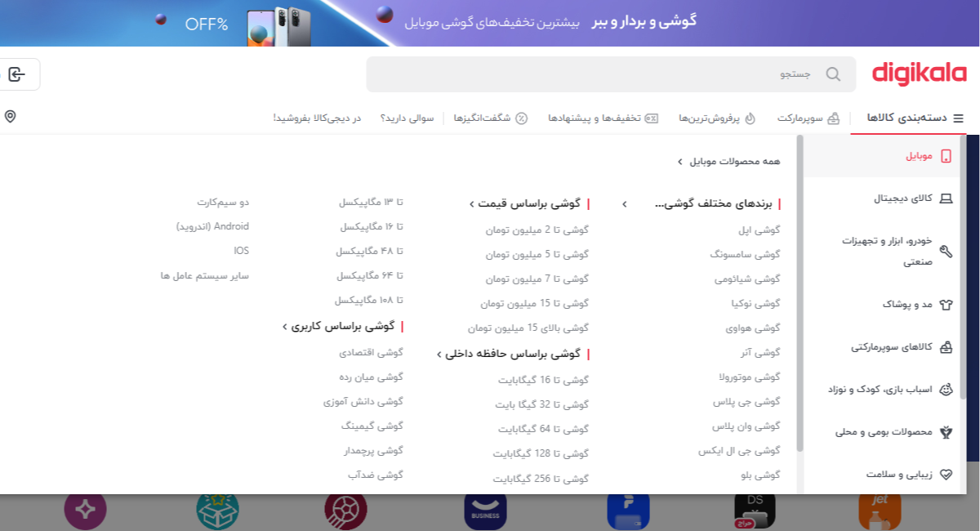This screenshot has width=980, height=531.
Task: Open Android (اندروید) link
Action: 212,226
